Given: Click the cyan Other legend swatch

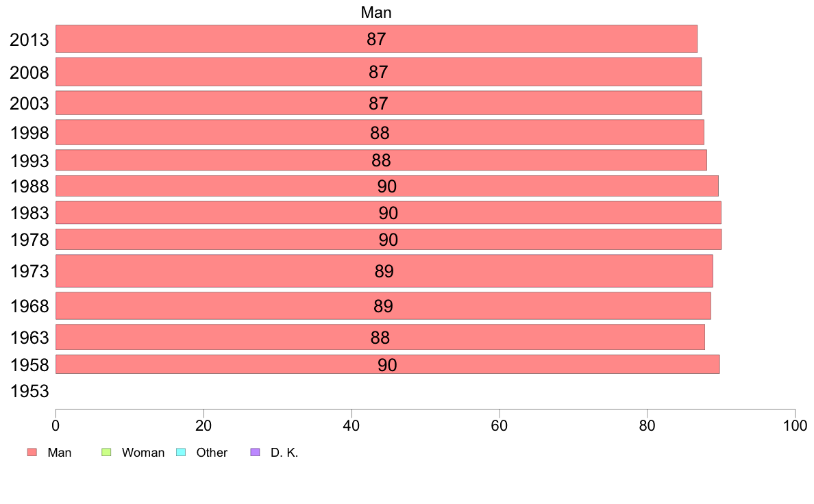Looking at the screenshot, I should point(181,452).
